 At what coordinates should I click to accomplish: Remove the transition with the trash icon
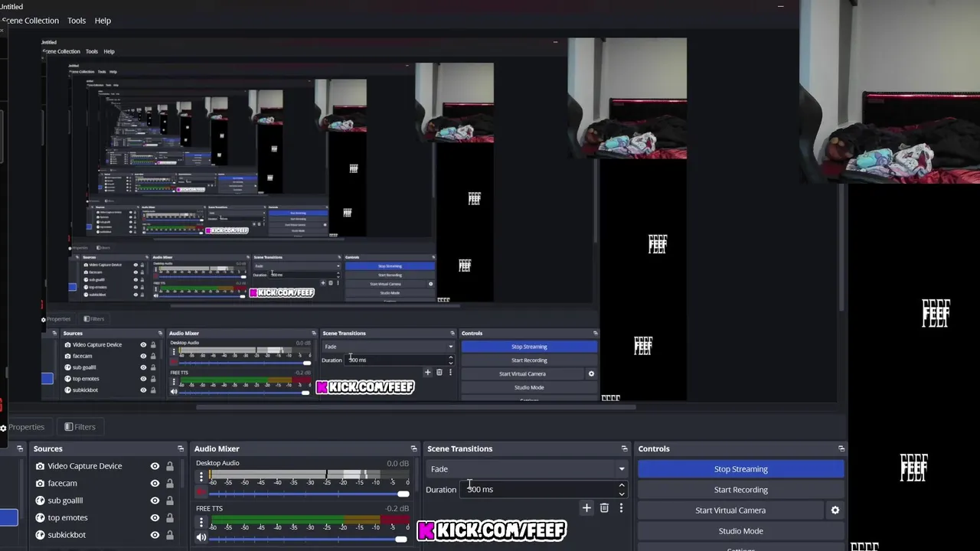point(604,507)
